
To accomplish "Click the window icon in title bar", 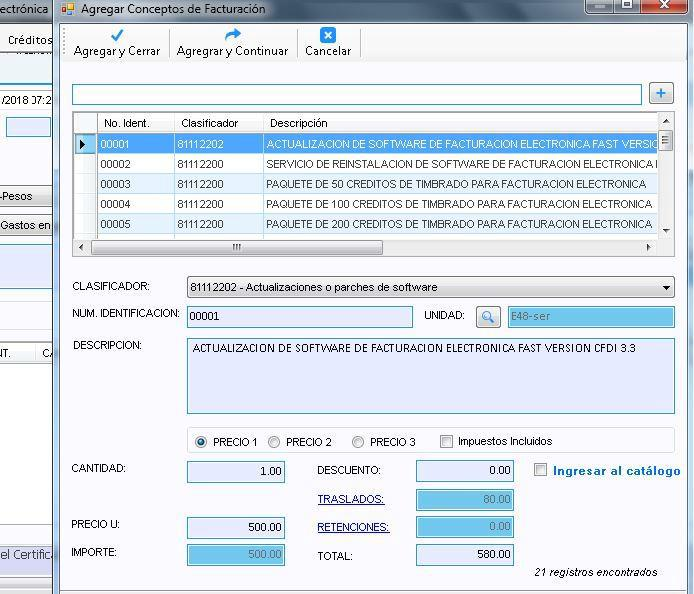I will tap(68, 9).
